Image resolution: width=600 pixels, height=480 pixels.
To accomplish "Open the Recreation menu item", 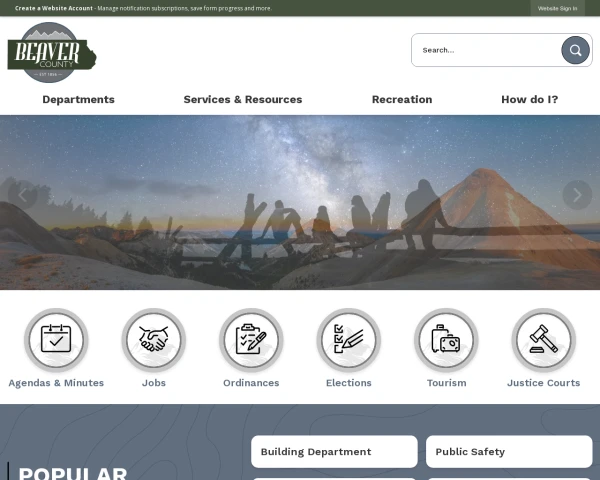I will tap(402, 99).
